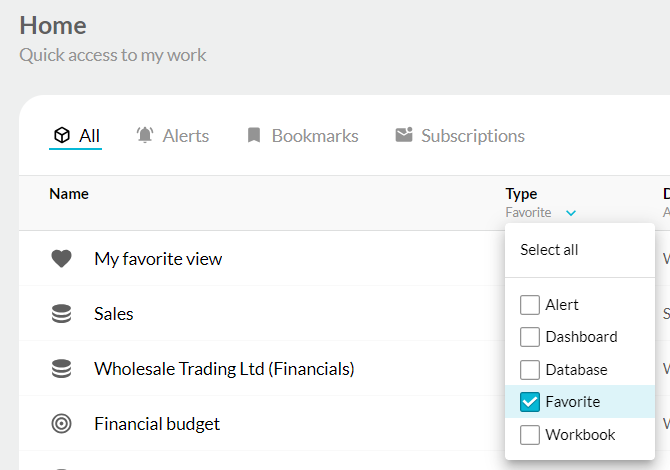670x470 pixels.
Task: Uncheck the Favorite type checkbox
Action: [530, 402]
